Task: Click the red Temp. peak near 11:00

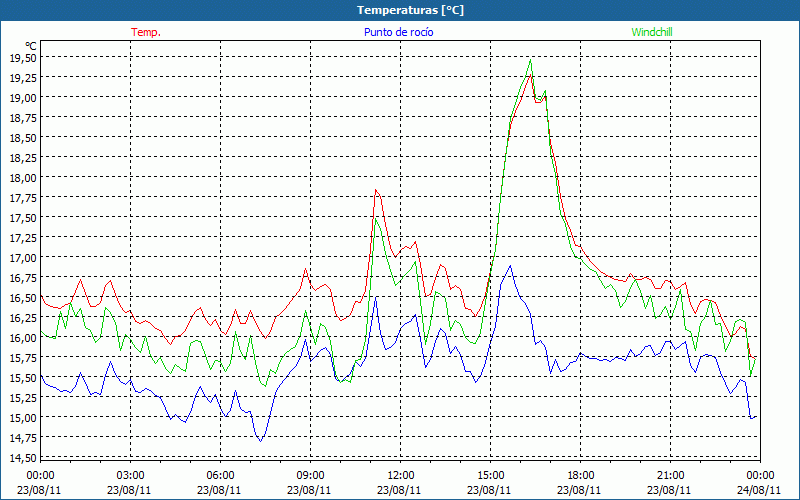Action: click(376, 190)
